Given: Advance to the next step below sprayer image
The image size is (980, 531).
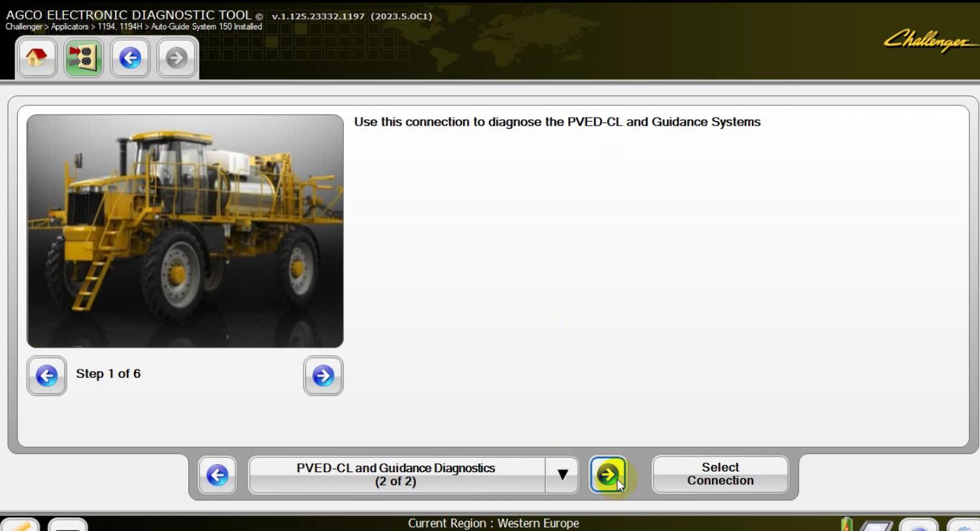Looking at the screenshot, I should (x=323, y=375).
